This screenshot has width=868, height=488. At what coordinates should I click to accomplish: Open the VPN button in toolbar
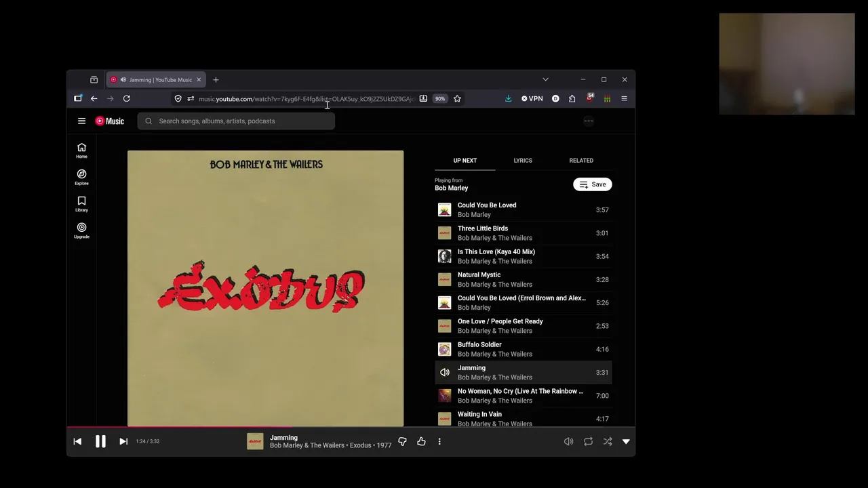click(x=532, y=98)
